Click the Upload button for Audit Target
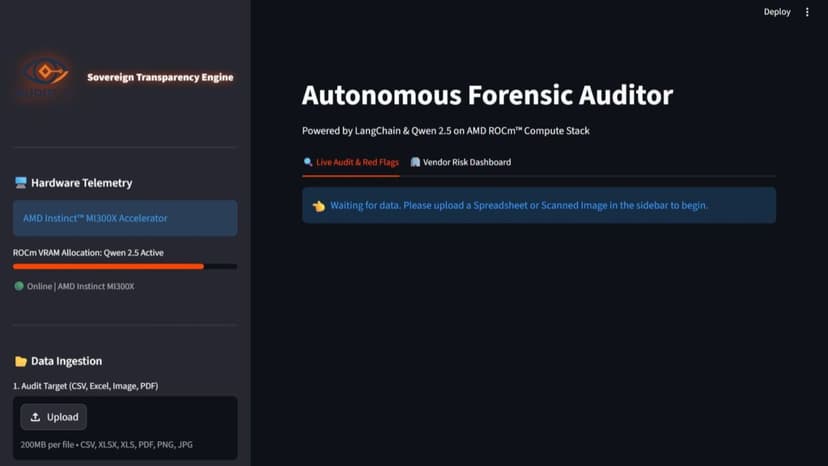828x466 pixels. click(x=54, y=417)
